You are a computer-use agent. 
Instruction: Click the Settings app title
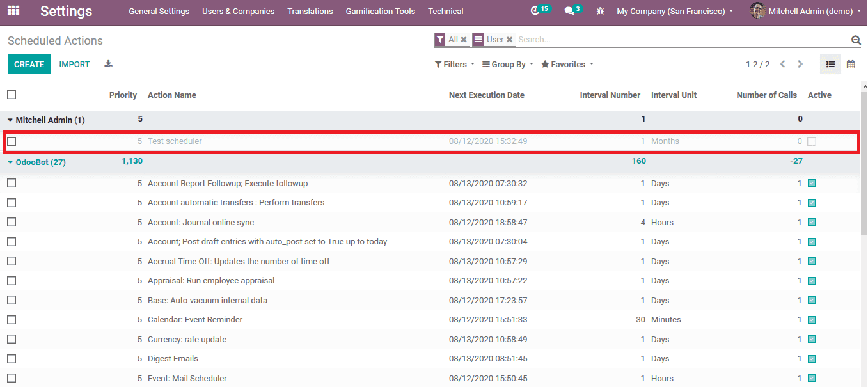pyautogui.click(x=67, y=12)
